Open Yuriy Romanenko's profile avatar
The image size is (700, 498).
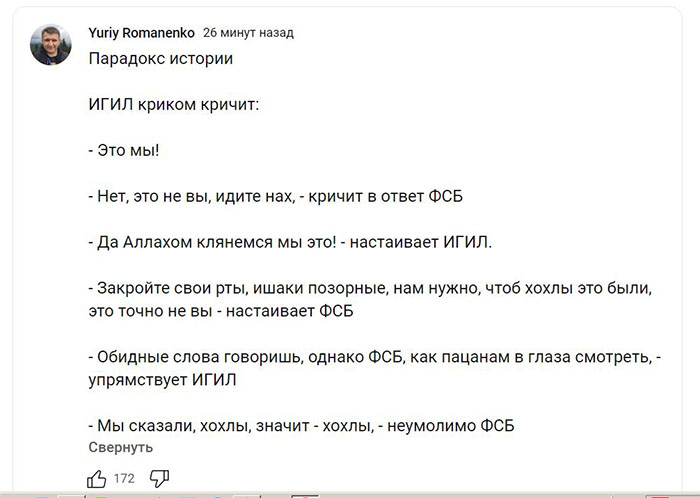(x=51, y=45)
